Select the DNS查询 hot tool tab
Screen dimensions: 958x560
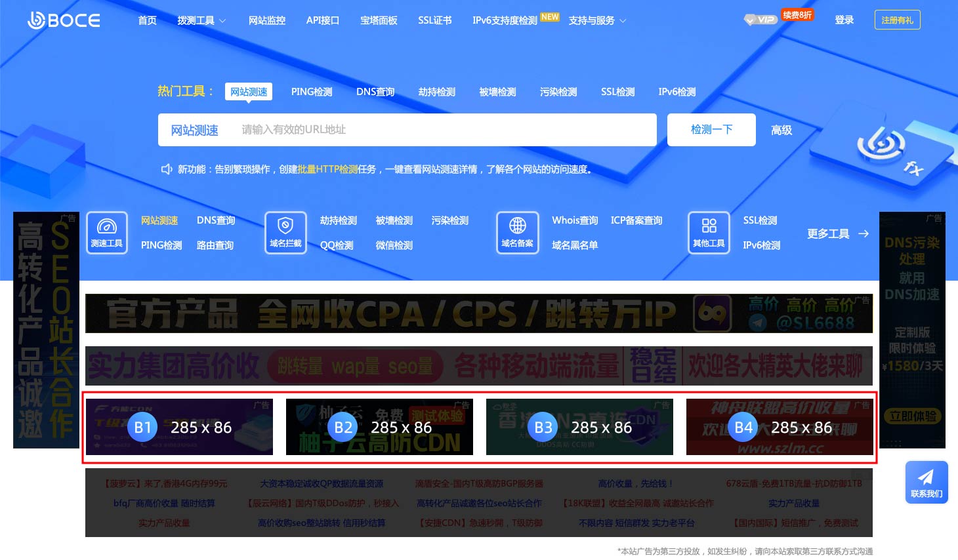pyautogui.click(x=375, y=92)
